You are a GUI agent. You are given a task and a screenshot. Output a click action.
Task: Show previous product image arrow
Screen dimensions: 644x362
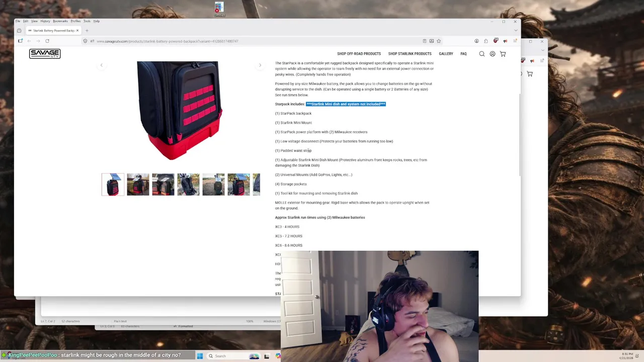tap(101, 65)
